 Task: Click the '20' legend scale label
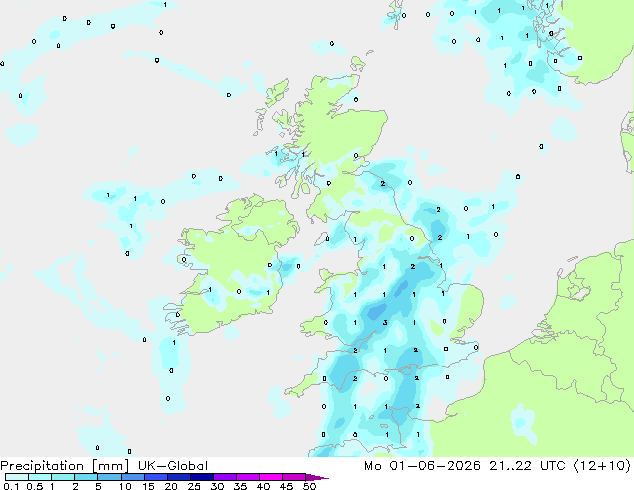(171, 486)
